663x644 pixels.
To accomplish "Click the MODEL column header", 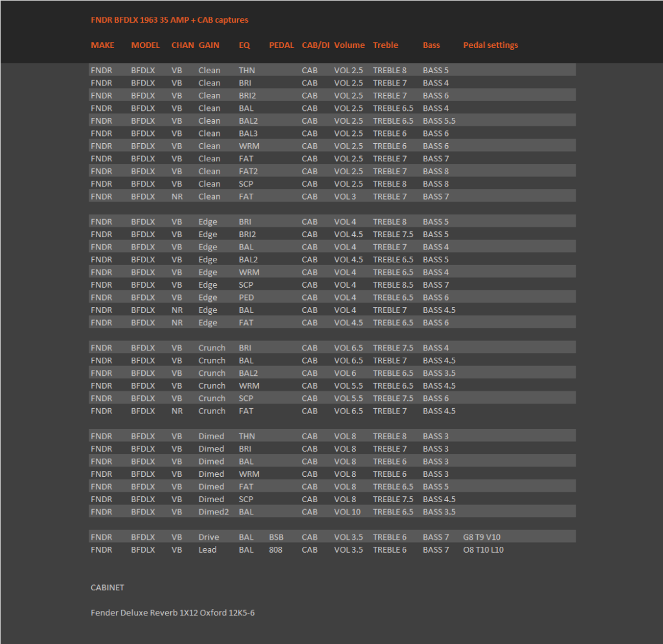I will click(145, 45).
